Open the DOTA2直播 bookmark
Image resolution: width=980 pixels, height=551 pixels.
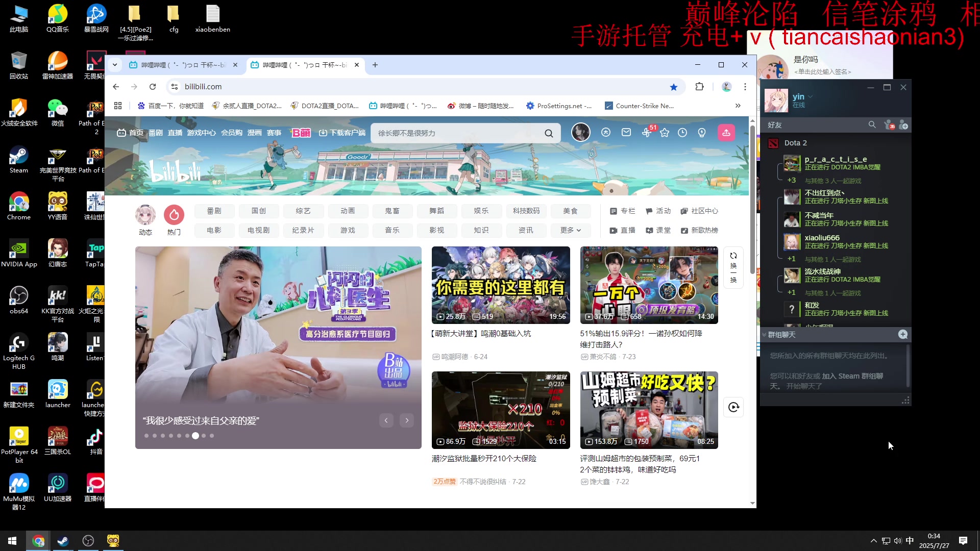325,106
